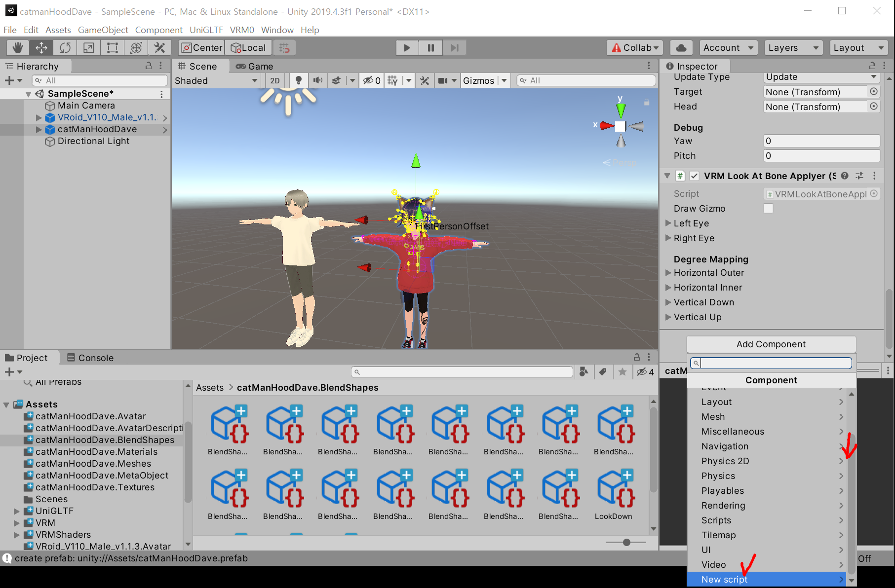Choose New script in component list
895x588 pixels.
pos(766,579)
